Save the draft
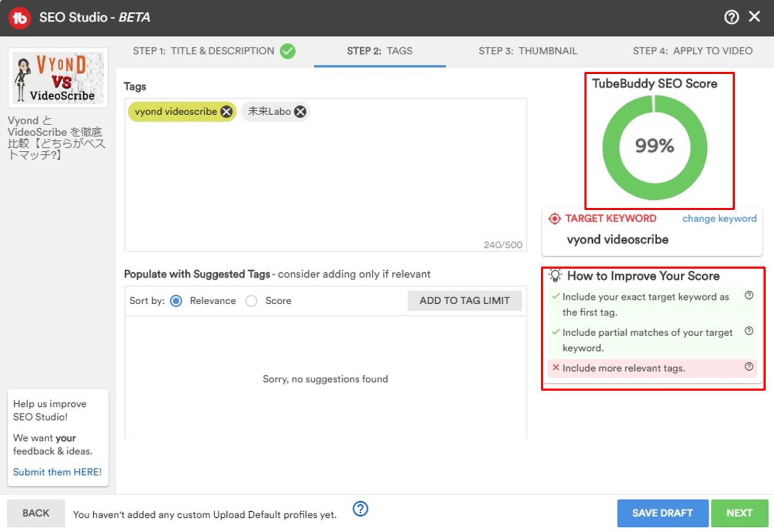Screen dimensions: 774x532 point(662,513)
